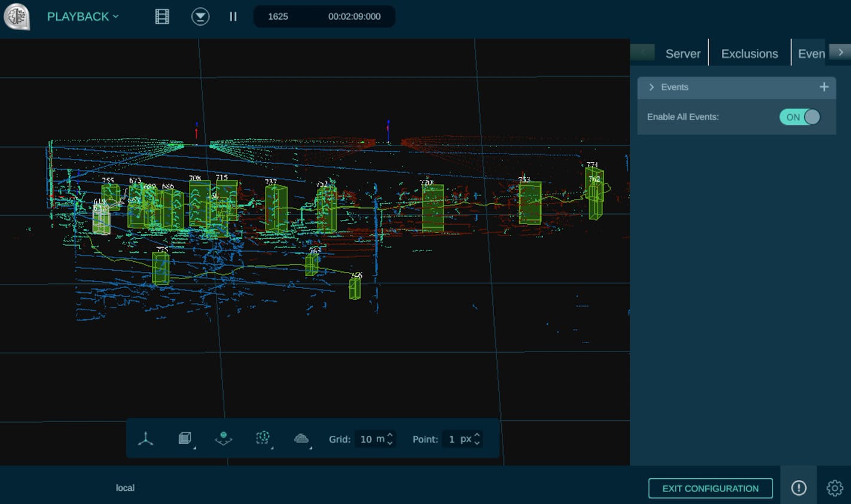Open the PLAYBACK mode dropdown
The width and height of the screenshot is (851, 504).
tap(83, 17)
